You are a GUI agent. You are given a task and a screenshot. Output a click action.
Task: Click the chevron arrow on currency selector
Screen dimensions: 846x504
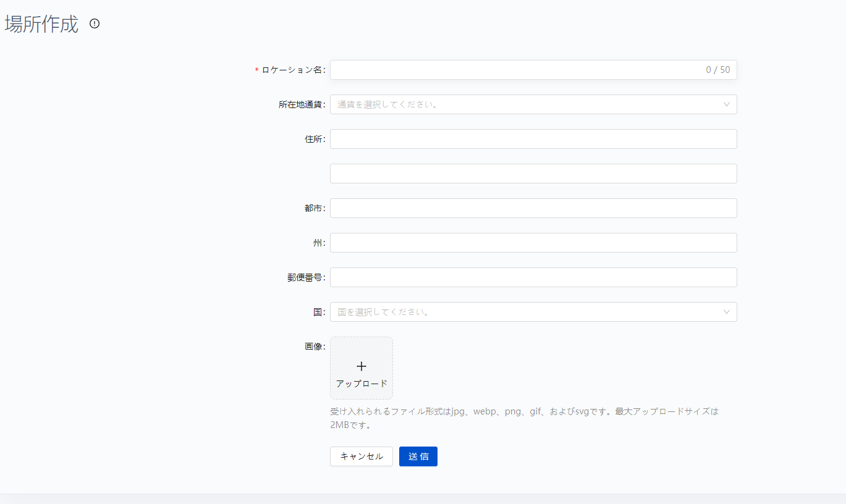pos(726,104)
